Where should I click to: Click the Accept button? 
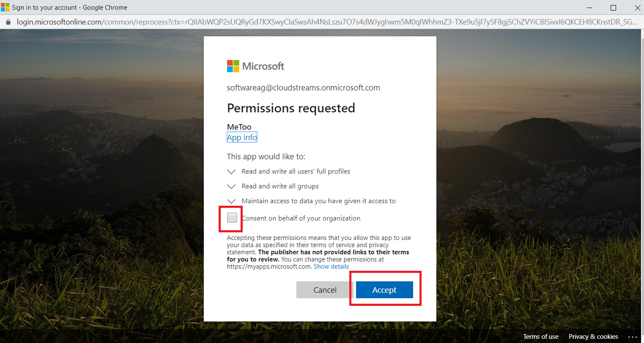click(x=384, y=290)
